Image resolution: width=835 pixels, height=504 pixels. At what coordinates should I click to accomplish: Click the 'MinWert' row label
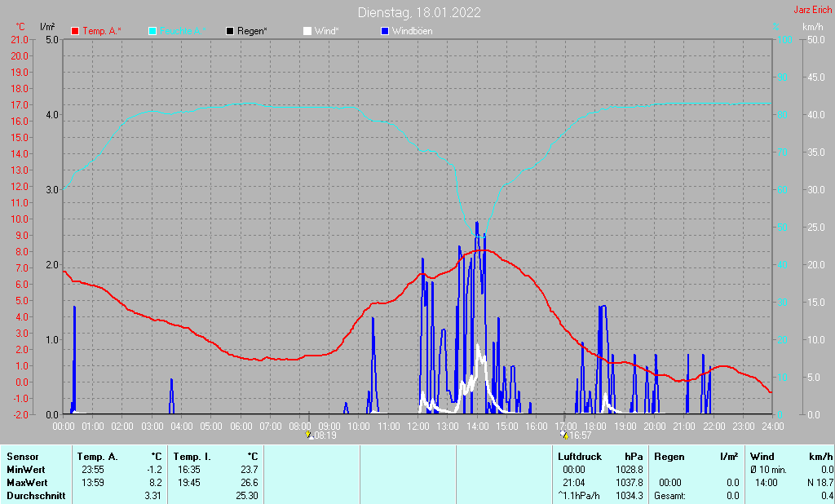click(x=26, y=470)
